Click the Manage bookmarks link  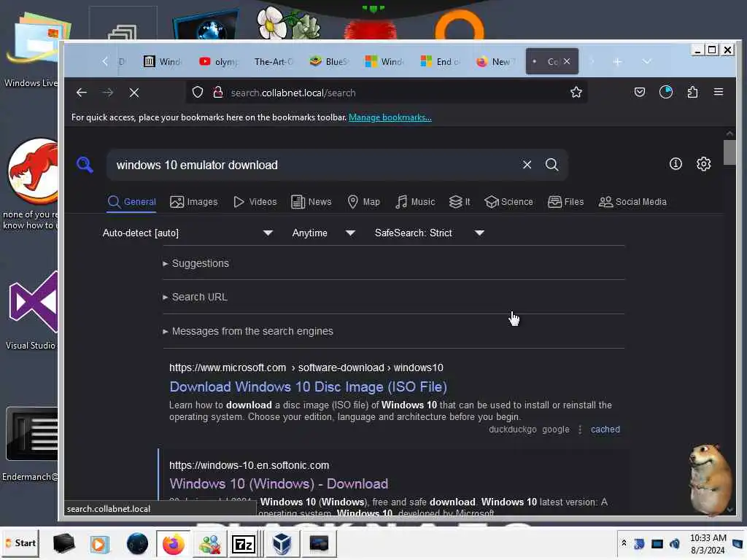[x=390, y=117]
